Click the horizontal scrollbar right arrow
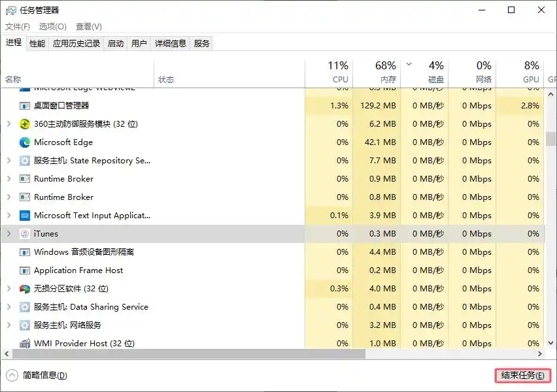The image size is (557, 392). [x=539, y=353]
